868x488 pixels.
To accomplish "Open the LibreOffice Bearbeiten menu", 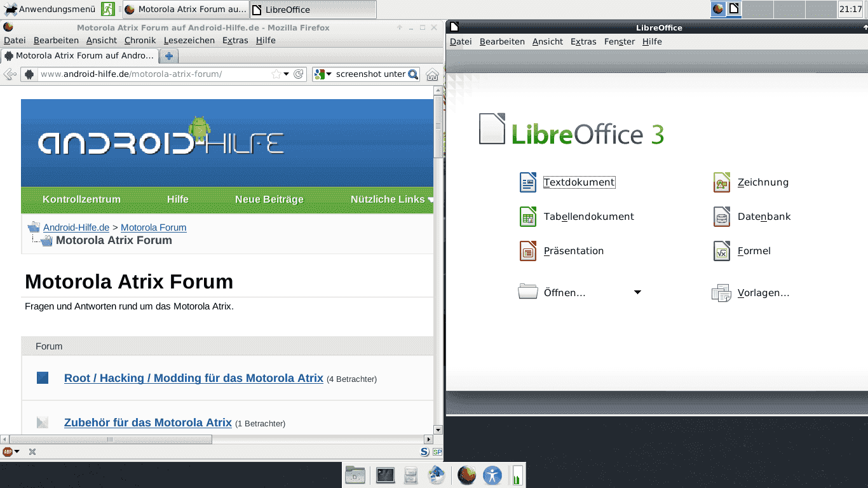I will tap(502, 41).
